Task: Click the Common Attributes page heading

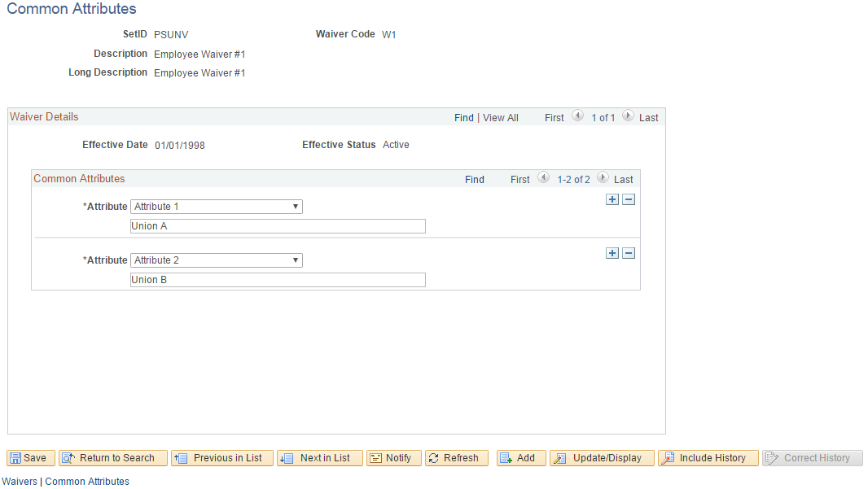Action: point(72,9)
